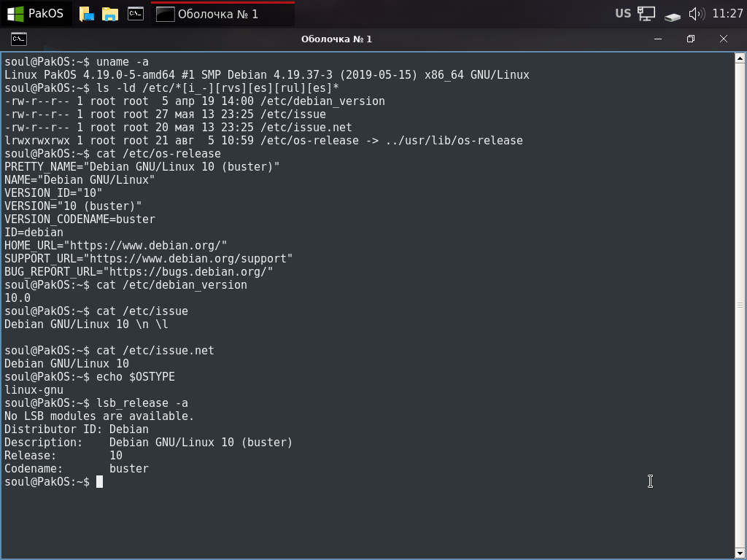Click the ID=debian line
Screen dimensions: 747x560
coord(34,233)
